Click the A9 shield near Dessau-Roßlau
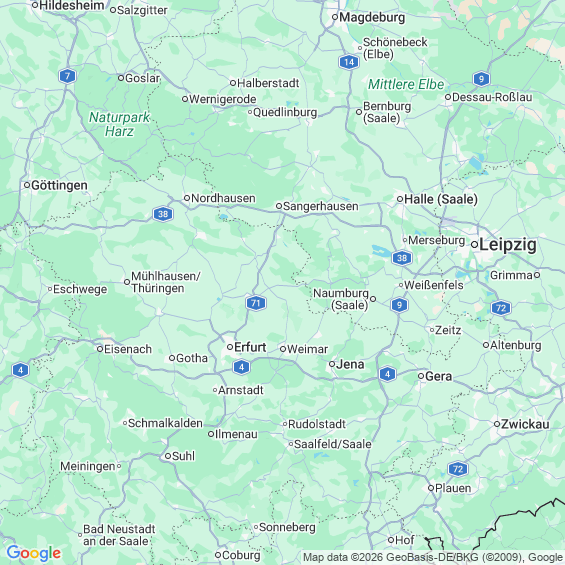 [481, 79]
